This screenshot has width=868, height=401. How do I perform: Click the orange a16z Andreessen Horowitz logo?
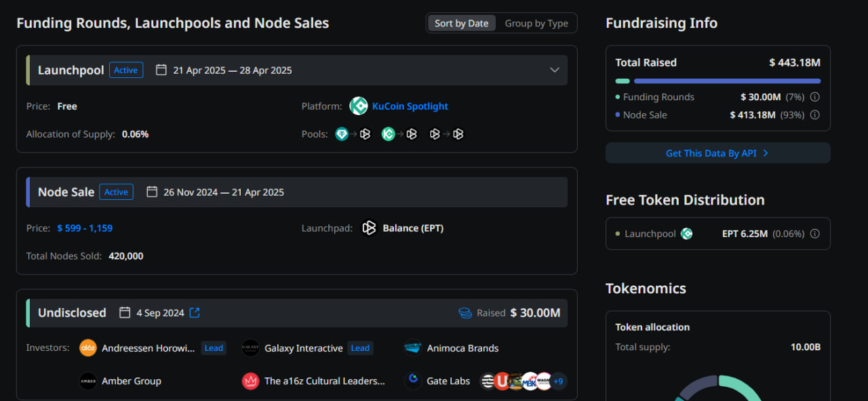(x=88, y=348)
